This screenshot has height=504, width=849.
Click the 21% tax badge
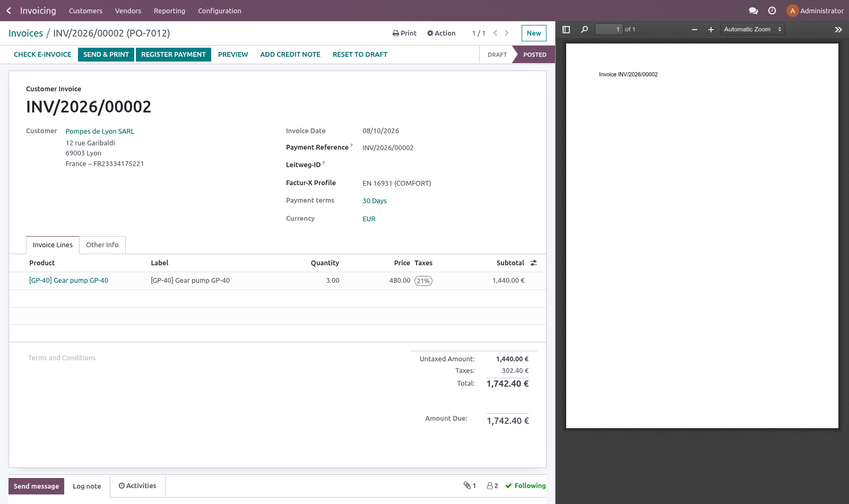[x=423, y=281]
